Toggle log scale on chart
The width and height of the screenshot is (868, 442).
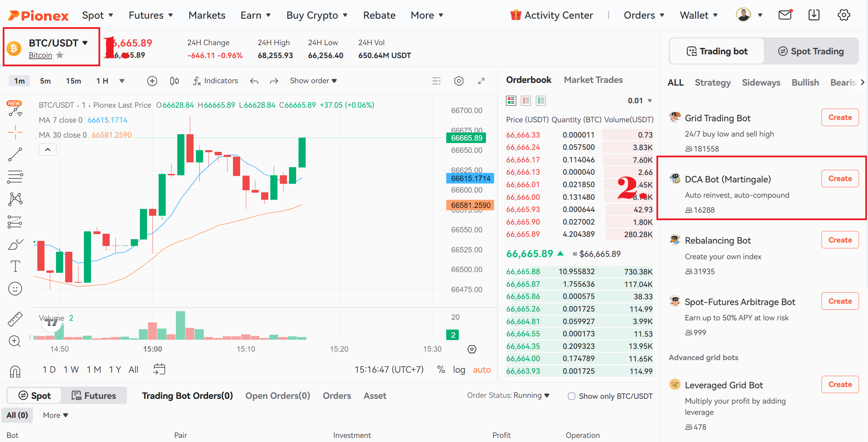[459, 370]
